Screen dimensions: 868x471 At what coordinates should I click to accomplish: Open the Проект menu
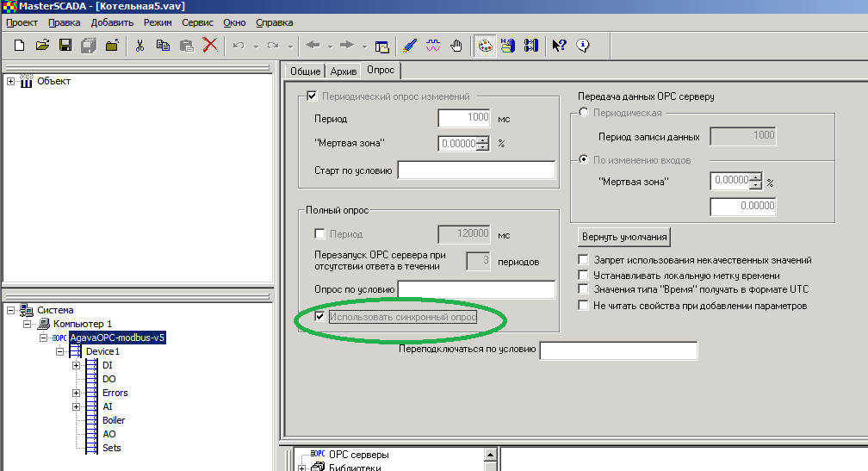pos(22,22)
